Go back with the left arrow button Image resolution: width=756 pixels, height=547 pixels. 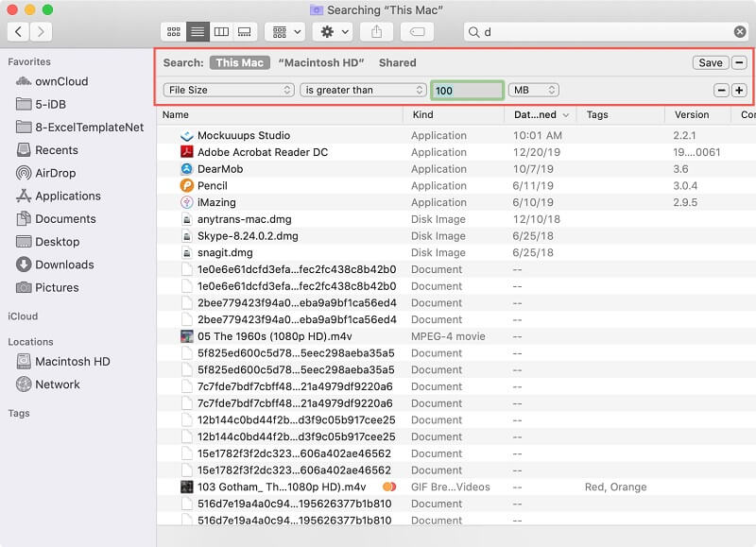pyautogui.click(x=18, y=32)
